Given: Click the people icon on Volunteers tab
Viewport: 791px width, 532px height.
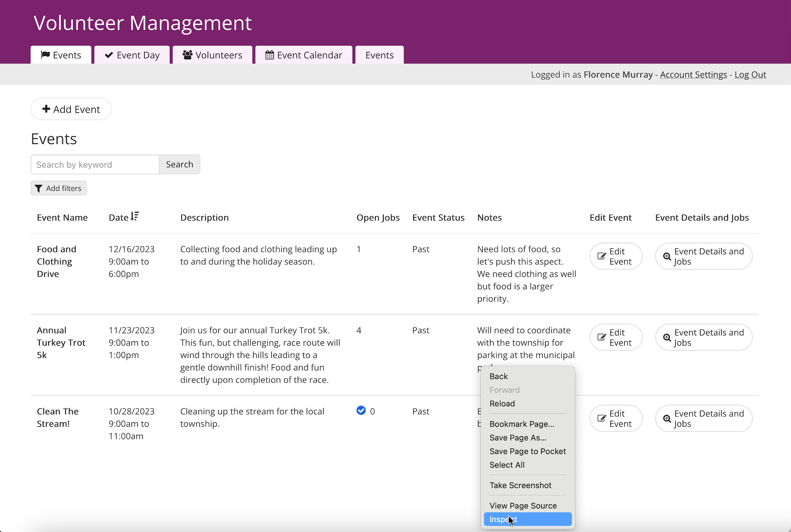Looking at the screenshot, I should 187,55.
